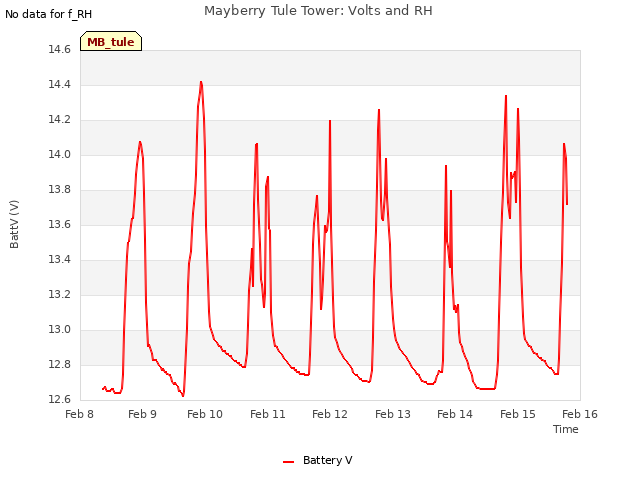Click the Feb 12 date tick label
The width and height of the screenshot is (640, 480).
point(330,414)
